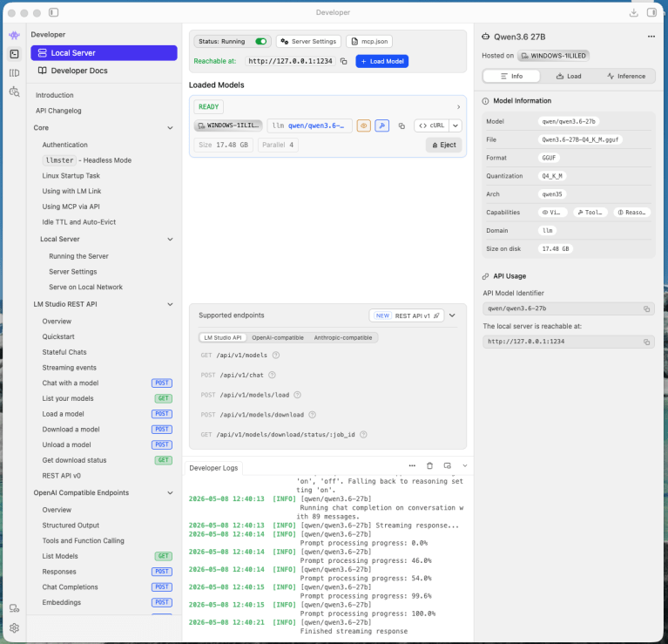
Task: Open the Downloads icon in title bar
Action: (x=633, y=12)
